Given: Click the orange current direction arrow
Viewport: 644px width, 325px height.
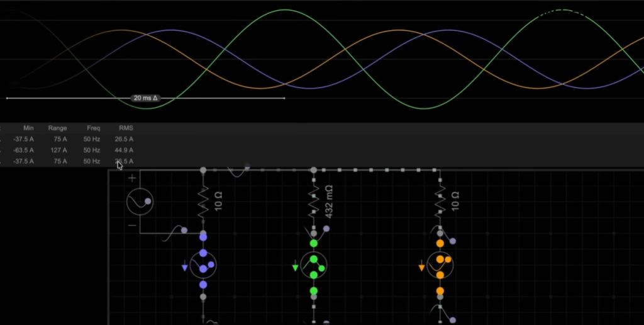Looking at the screenshot, I should [x=421, y=268].
